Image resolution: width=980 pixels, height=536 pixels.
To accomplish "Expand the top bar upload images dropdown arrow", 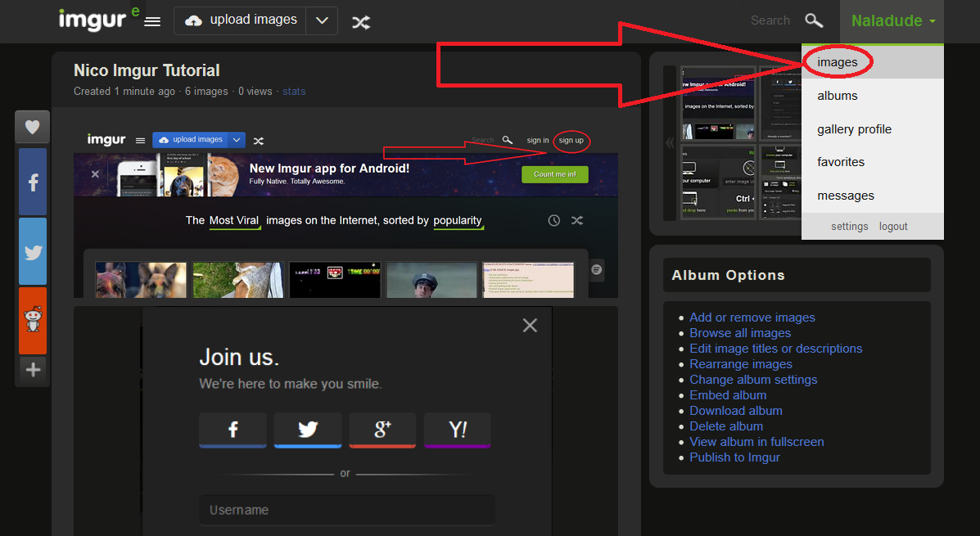I will click(322, 20).
